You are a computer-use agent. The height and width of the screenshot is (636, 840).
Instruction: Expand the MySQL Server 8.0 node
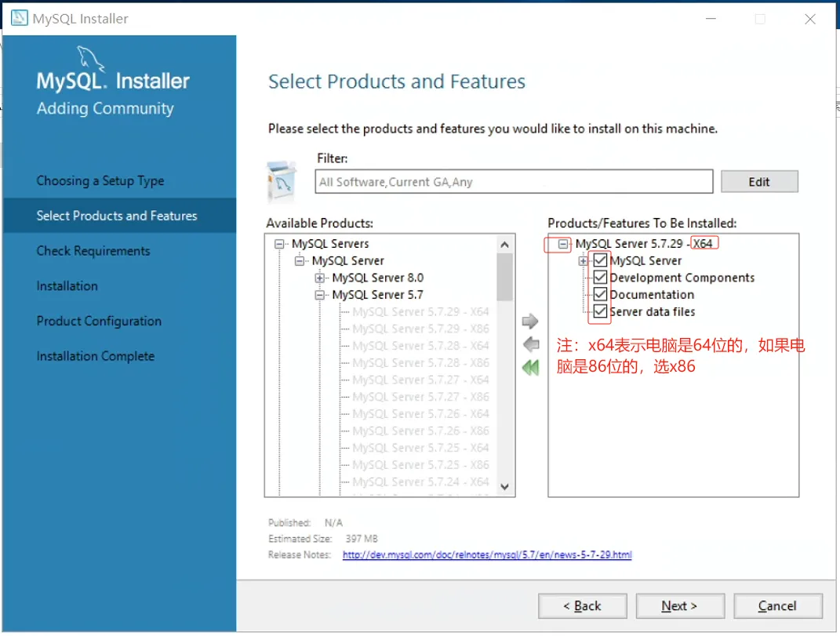(319, 278)
